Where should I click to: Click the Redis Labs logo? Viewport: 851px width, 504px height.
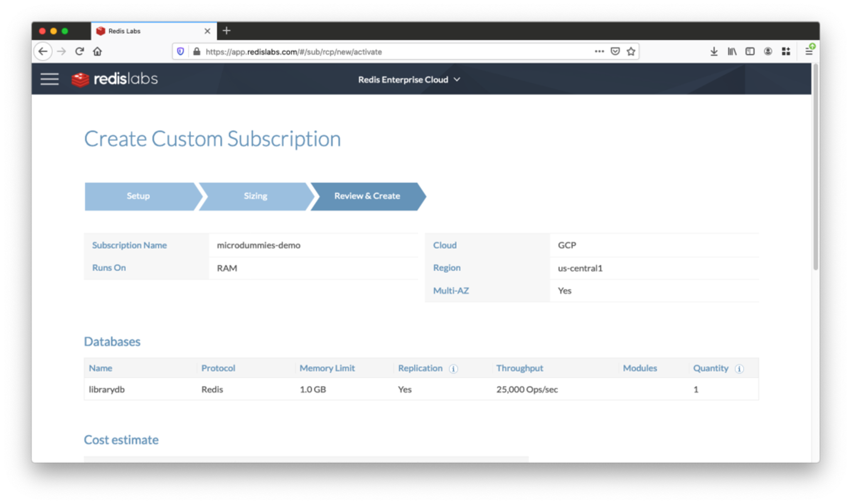point(115,79)
